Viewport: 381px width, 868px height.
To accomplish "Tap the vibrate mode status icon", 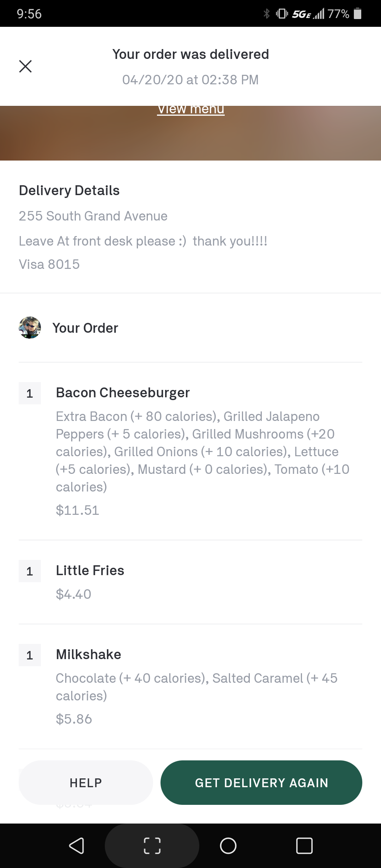I will [282, 14].
